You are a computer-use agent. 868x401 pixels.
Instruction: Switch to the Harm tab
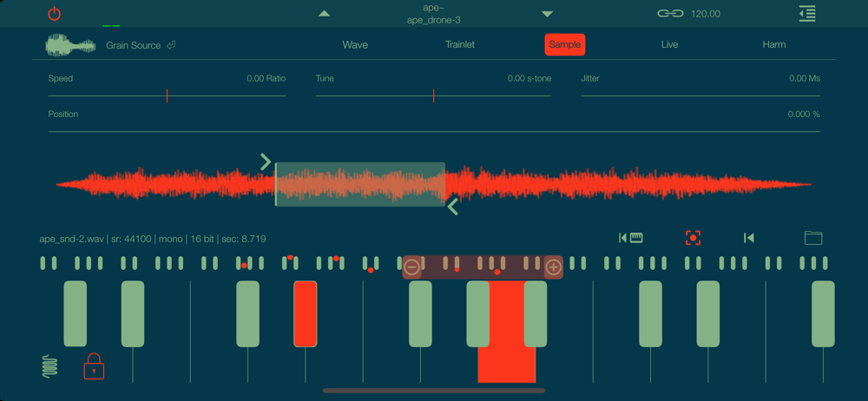click(x=774, y=45)
